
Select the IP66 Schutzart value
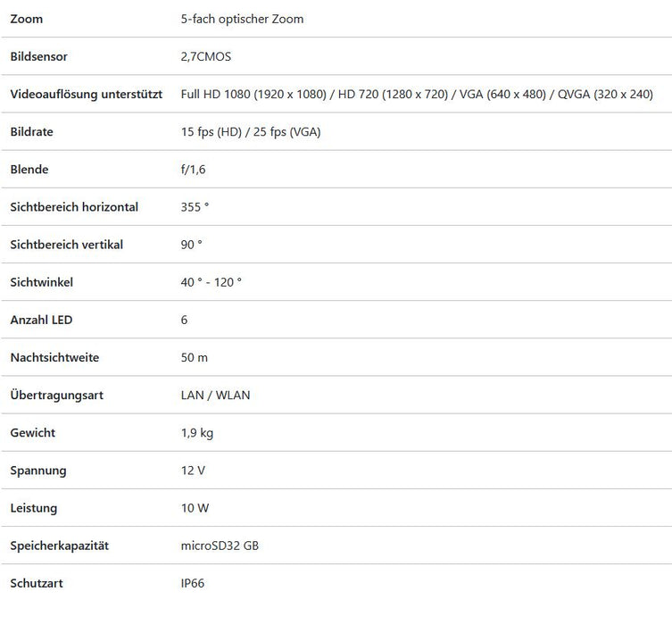193,583
